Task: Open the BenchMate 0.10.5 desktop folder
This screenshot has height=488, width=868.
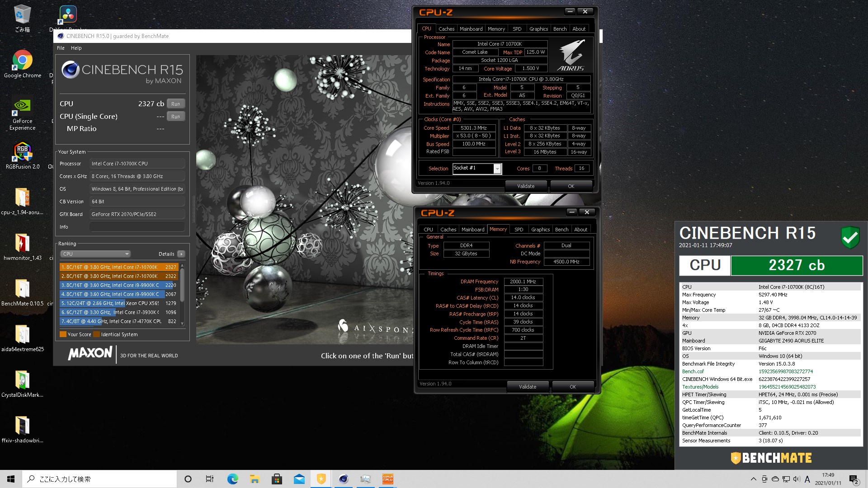Action: pos(22,293)
